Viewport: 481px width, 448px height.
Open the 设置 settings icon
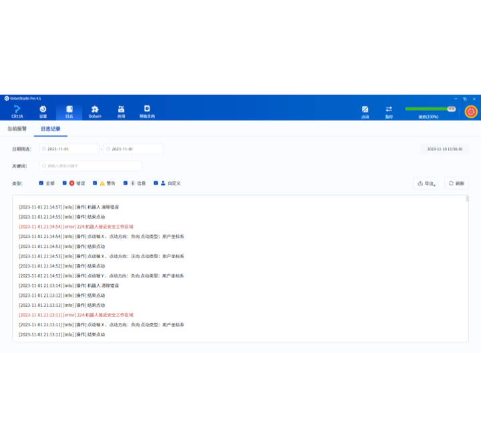click(43, 111)
